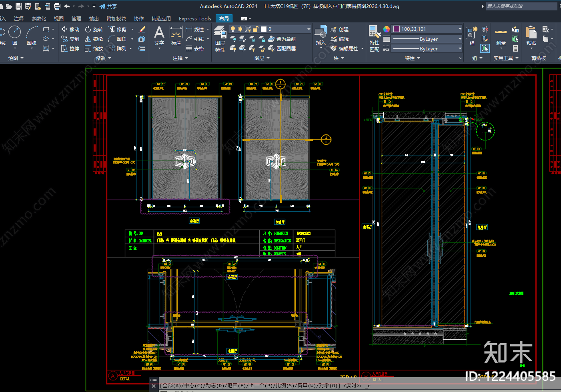This screenshot has height=392, width=561.
Task: Click the keyword search input field
Action: point(521,6)
